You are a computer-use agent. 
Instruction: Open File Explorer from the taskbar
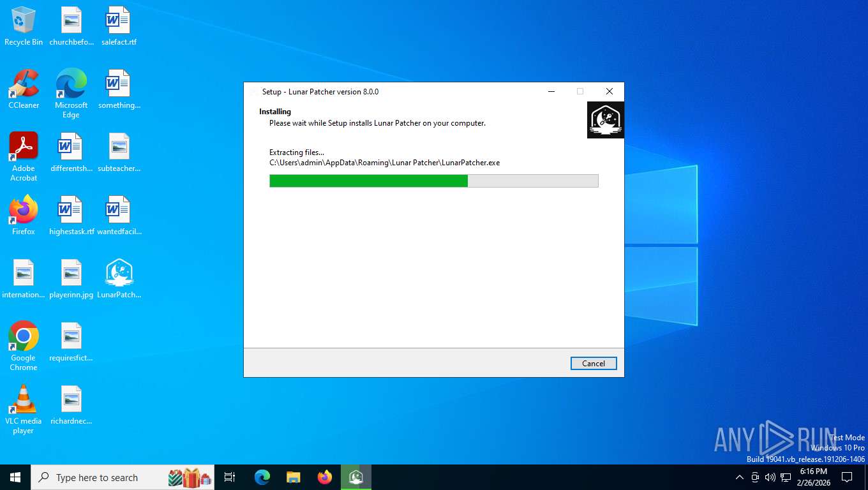pos(293,477)
